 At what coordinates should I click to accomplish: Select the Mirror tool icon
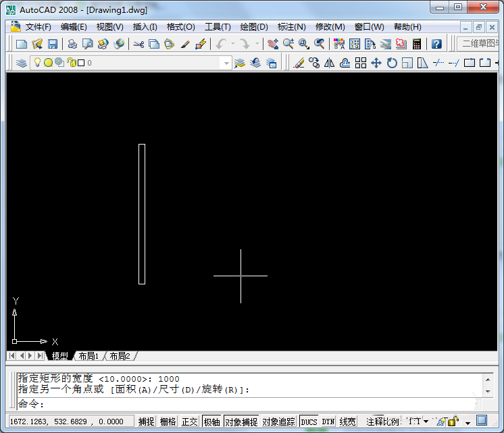tap(329, 63)
